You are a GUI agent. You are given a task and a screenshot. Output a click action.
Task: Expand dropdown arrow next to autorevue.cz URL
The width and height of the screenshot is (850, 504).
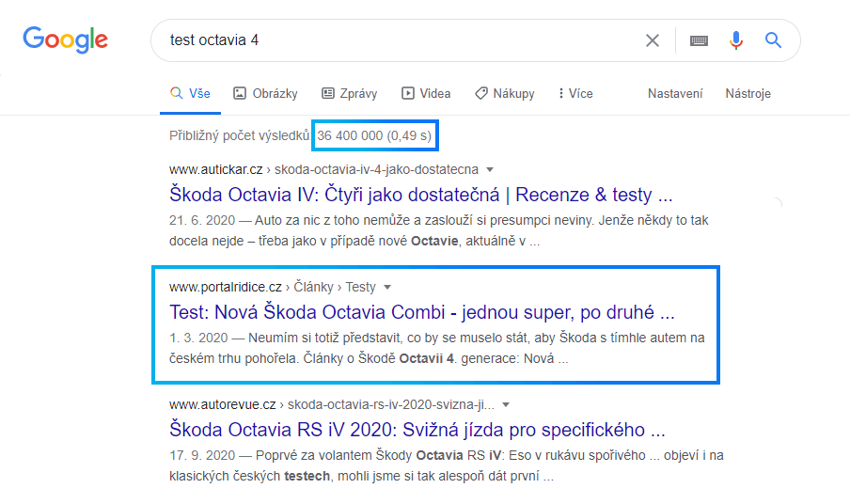(506, 405)
